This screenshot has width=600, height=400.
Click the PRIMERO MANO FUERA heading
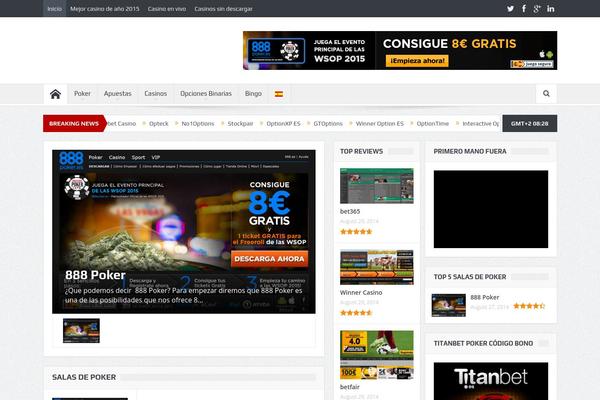[470, 151]
